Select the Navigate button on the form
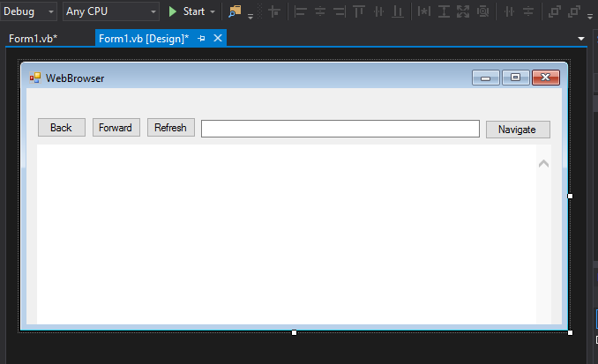The height and width of the screenshot is (364, 598). click(518, 130)
